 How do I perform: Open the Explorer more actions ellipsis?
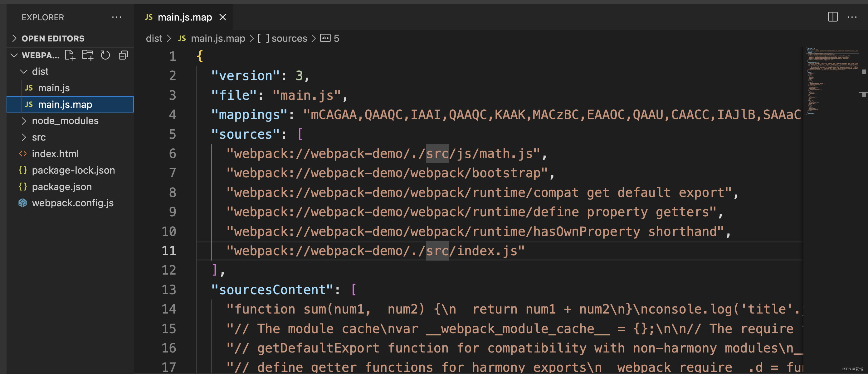[x=117, y=17]
